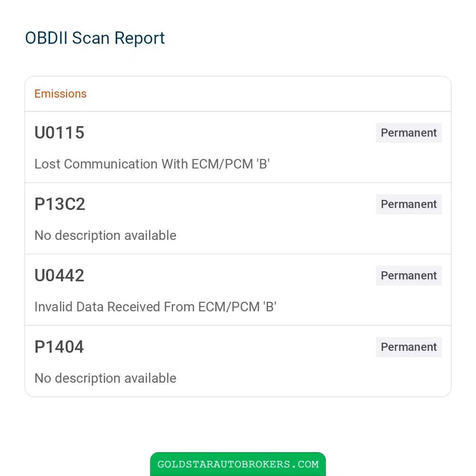Open the P13C2 trouble code

[x=59, y=204]
